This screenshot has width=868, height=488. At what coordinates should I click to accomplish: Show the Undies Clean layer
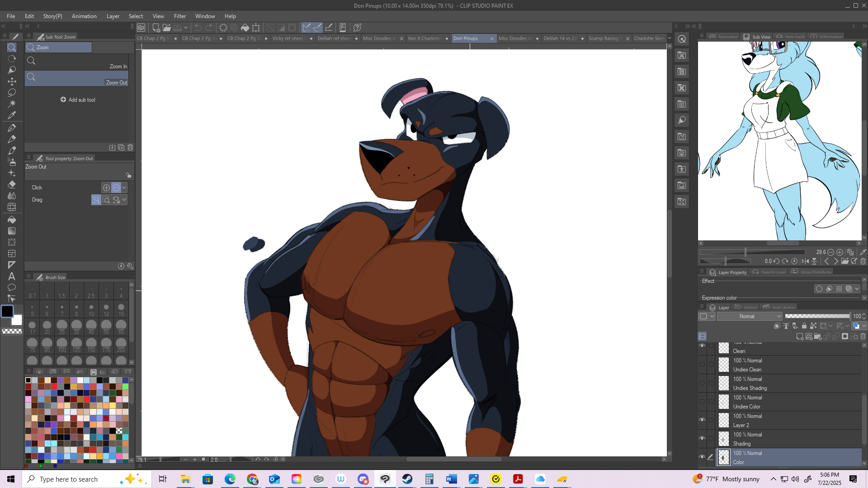(702, 364)
